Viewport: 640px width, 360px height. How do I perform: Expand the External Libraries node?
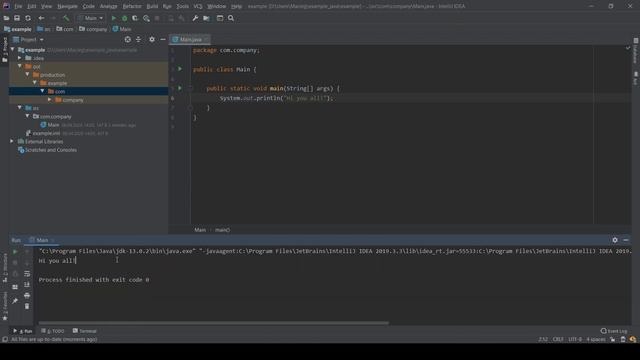click(x=12, y=141)
